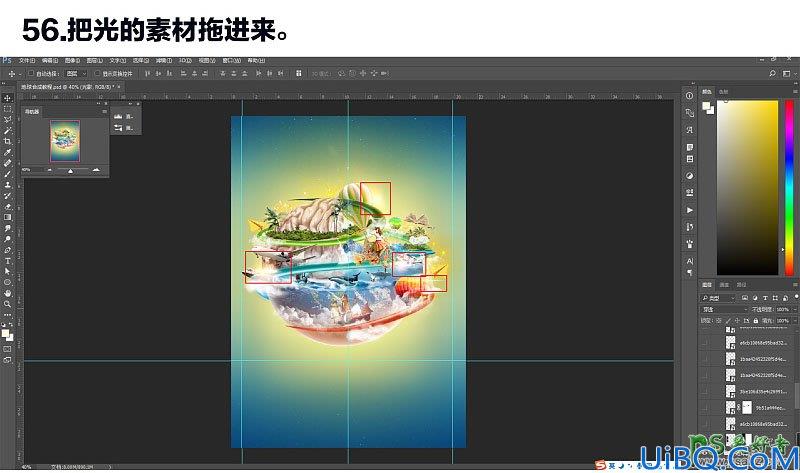800x473 pixels.
Task: Click the Navigator preview thumbnail
Action: [65, 141]
